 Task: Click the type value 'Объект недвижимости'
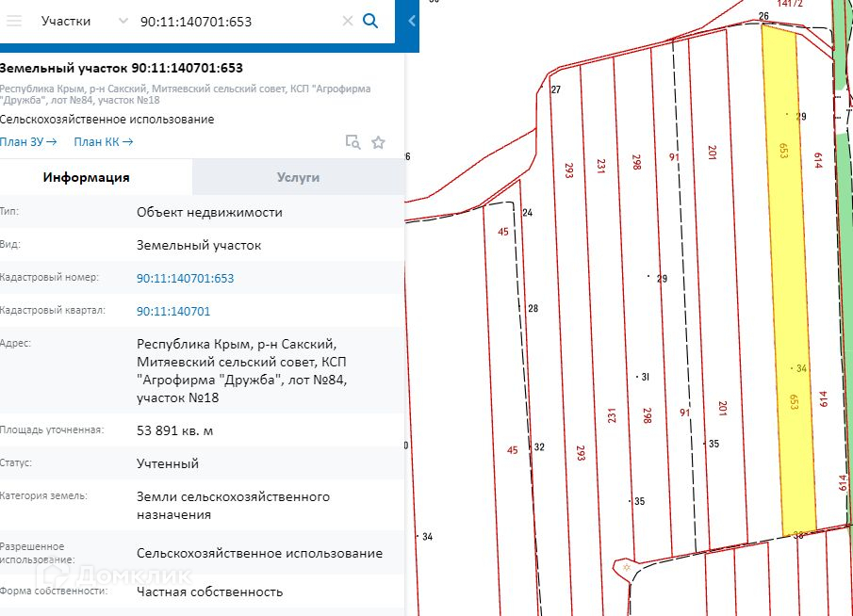pos(209,212)
